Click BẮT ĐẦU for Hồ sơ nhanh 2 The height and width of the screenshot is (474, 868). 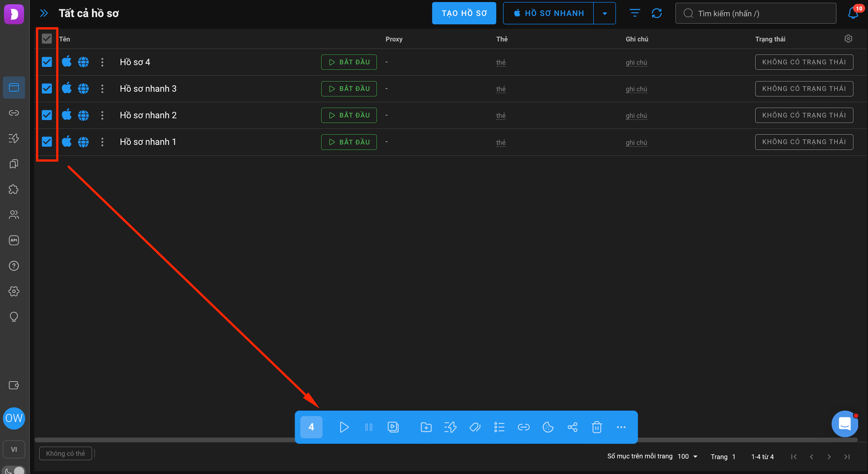point(349,115)
